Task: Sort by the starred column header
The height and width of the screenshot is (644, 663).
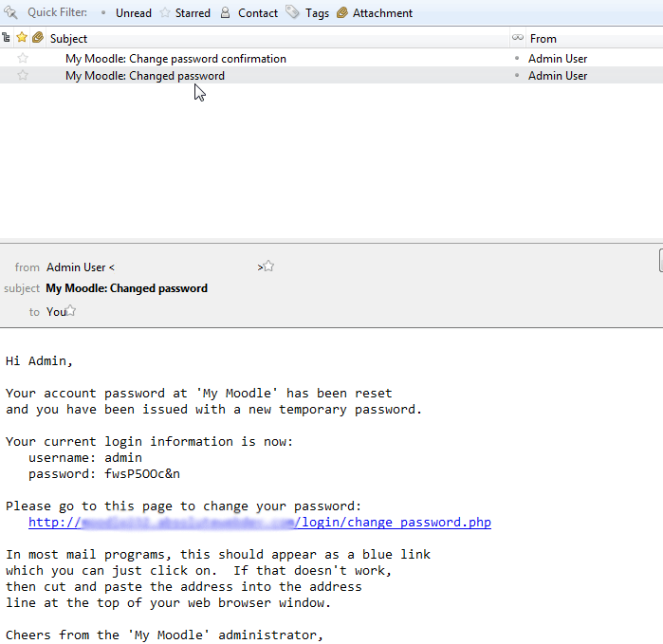Action: [22, 38]
